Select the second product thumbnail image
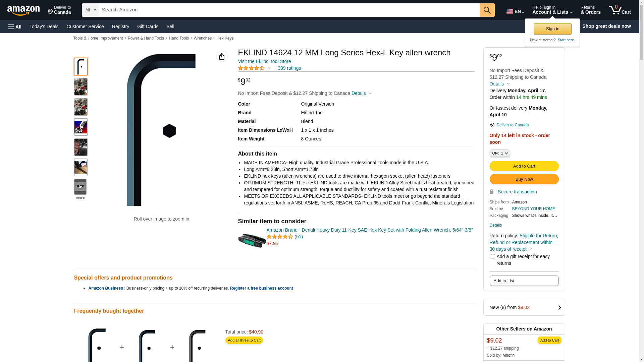Image resolution: width=644 pixels, height=362 pixels. coord(80,87)
